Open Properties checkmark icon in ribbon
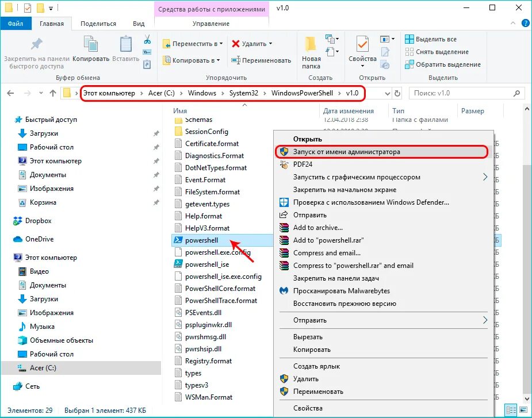 362,44
